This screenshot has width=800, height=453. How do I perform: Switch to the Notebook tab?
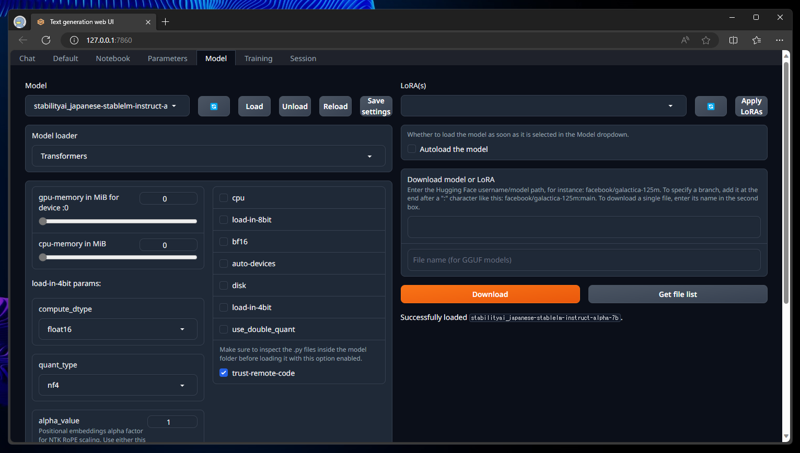coord(113,58)
